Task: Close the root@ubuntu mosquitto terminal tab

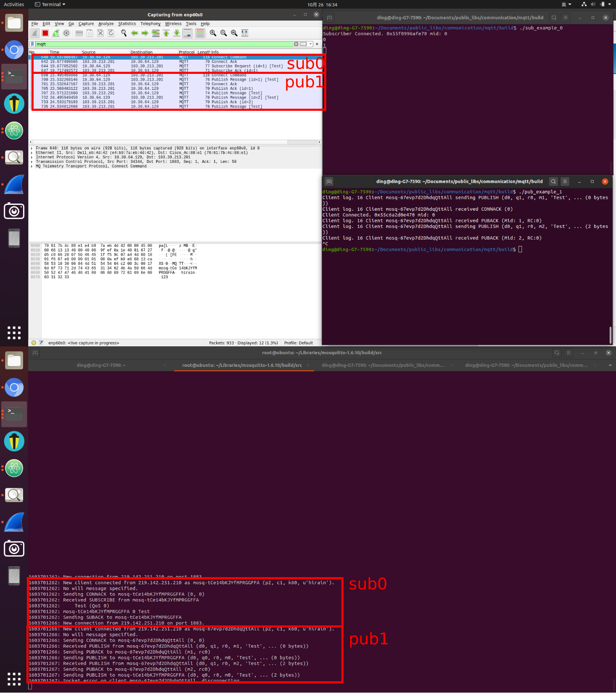Action: coord(308,365)
